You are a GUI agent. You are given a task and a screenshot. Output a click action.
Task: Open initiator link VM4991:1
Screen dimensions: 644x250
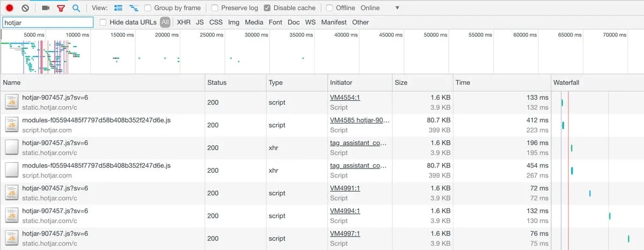[x=345, y=188]
